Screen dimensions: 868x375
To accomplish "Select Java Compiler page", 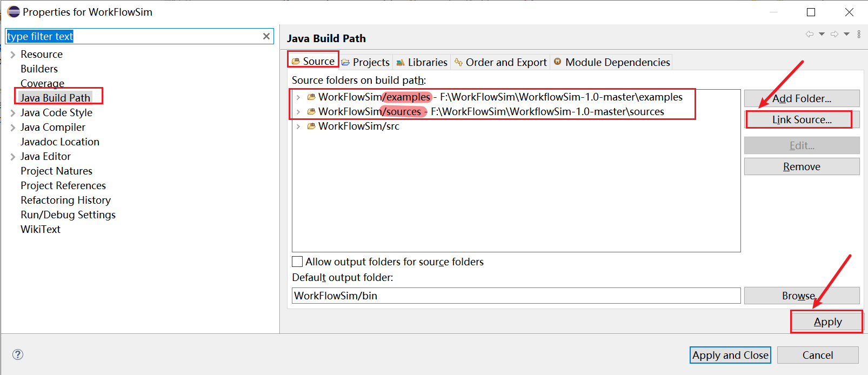I will (53, 127).
